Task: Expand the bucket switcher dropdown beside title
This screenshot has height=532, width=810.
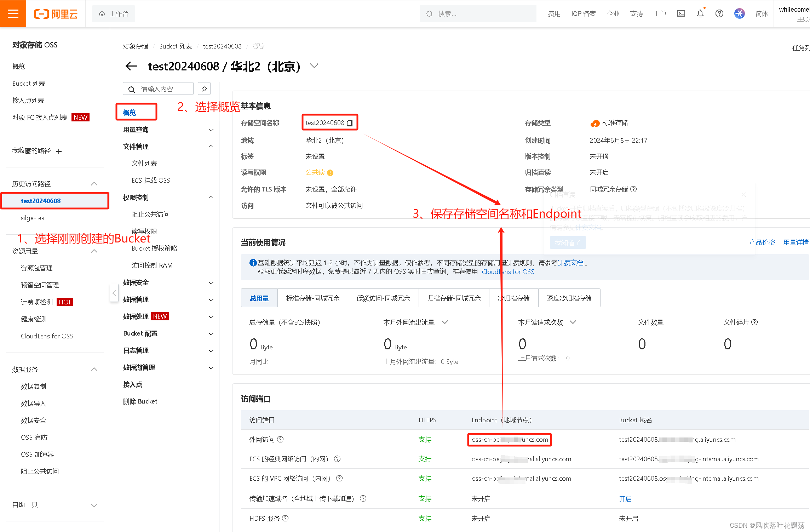Action: [314, 66]
